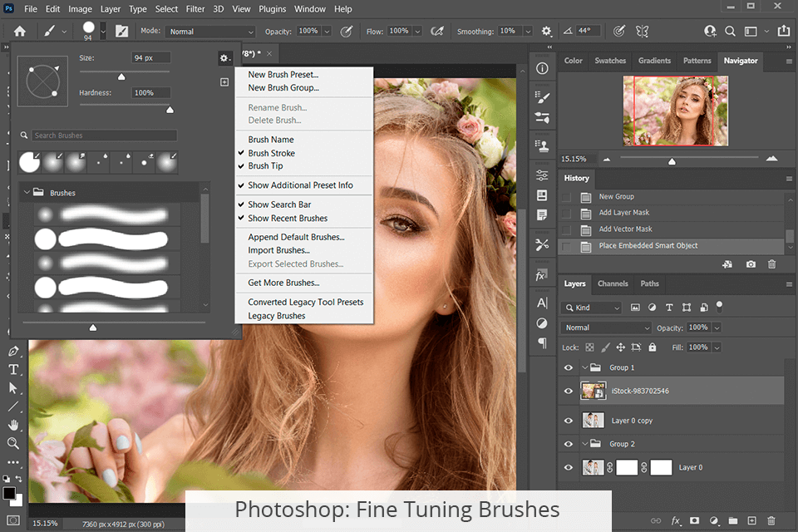The height and width of the screenshot is (532, 798).
Task: Open the brush Mode dropdown
Action: tap(210, 32)
